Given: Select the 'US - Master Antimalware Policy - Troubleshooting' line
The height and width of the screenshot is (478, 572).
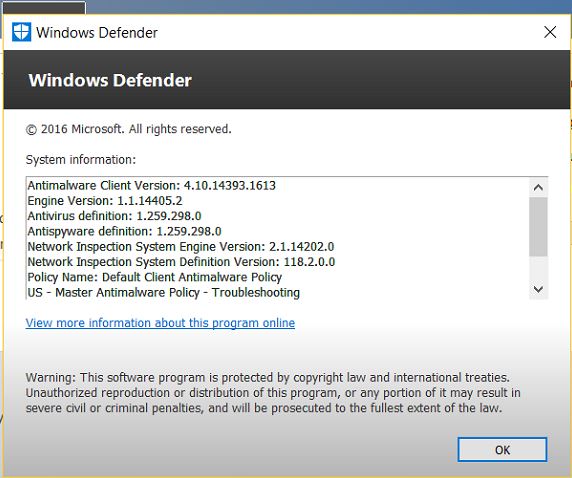Looking at the screenshot, I should [164, 293].
